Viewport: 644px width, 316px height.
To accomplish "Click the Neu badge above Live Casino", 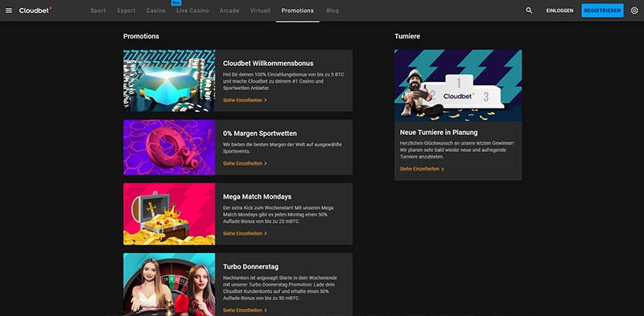I will [x=176, y=2].
